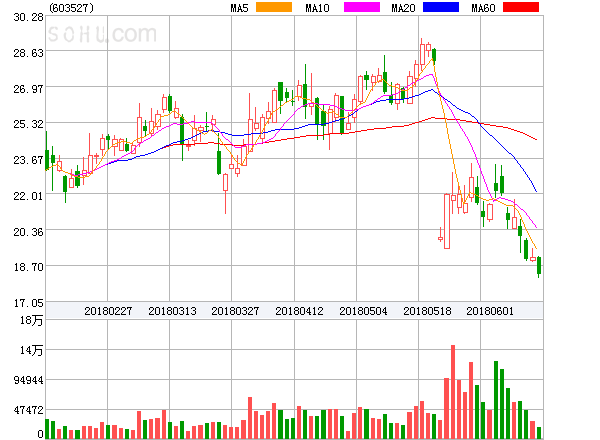
Task: Click the 20180518 date label
Action: pos(427,311)
